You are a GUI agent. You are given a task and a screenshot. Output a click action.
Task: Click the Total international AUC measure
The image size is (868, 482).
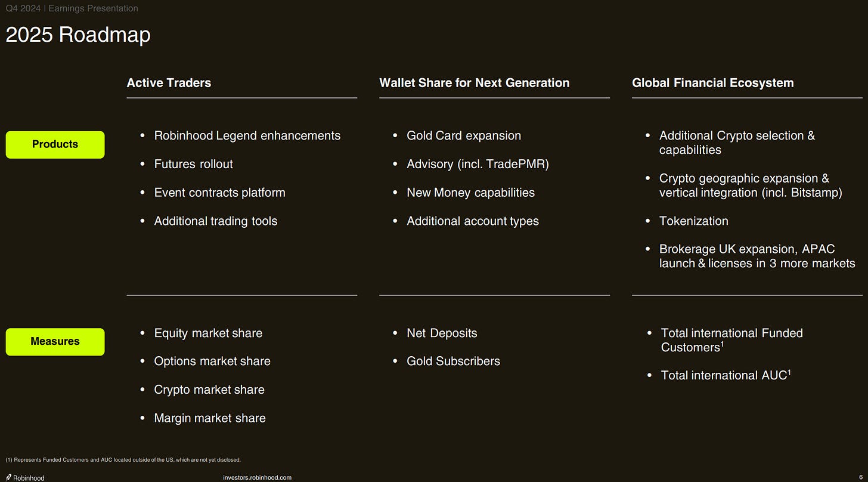(x=726, y=375)
